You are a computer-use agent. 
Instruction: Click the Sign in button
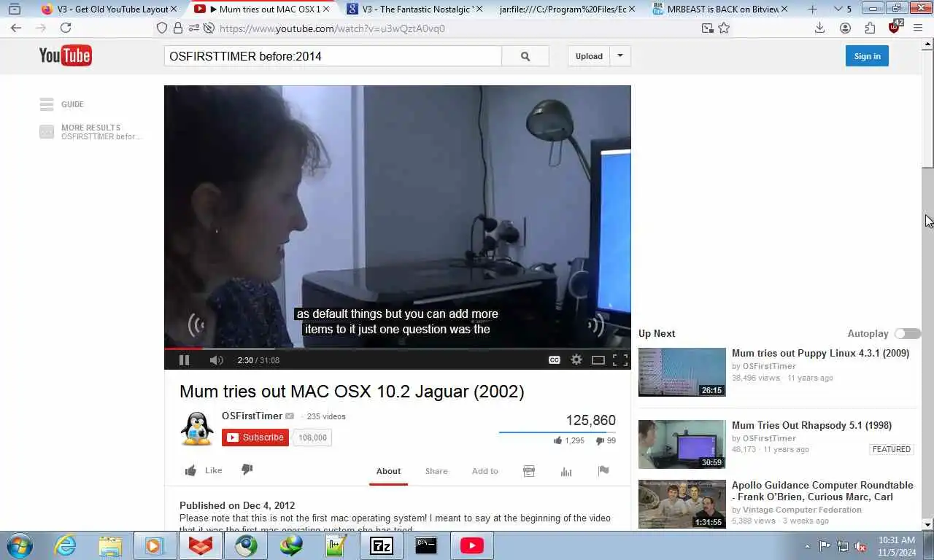[867, 56]
